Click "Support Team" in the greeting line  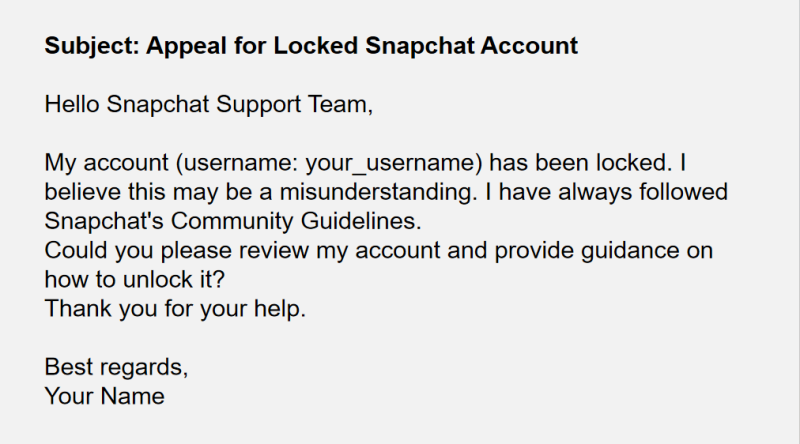click(x=304, y=103)
